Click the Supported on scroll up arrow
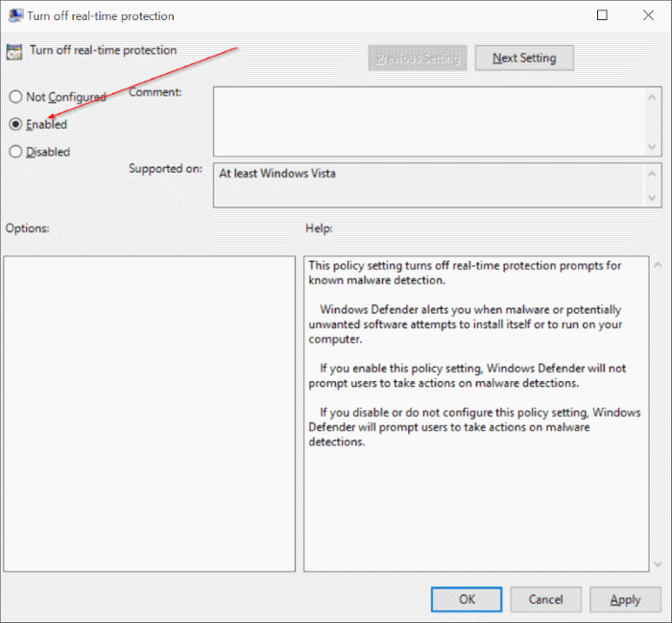This screenshot has width=672, height=623. (x=652, y=174)
